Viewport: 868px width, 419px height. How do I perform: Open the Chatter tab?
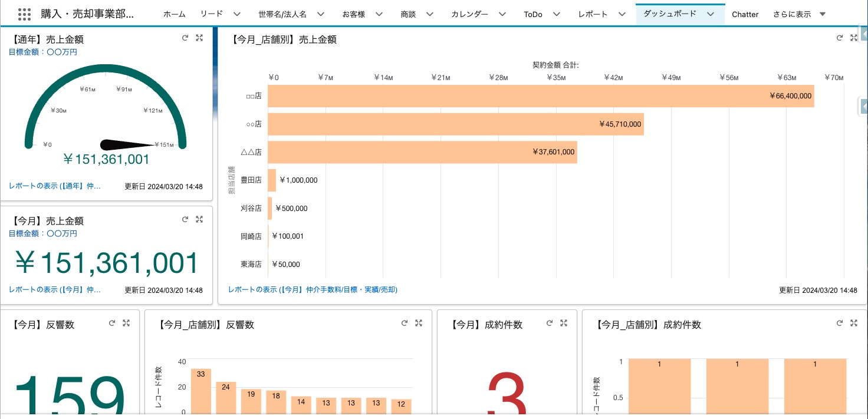[745, 14]
